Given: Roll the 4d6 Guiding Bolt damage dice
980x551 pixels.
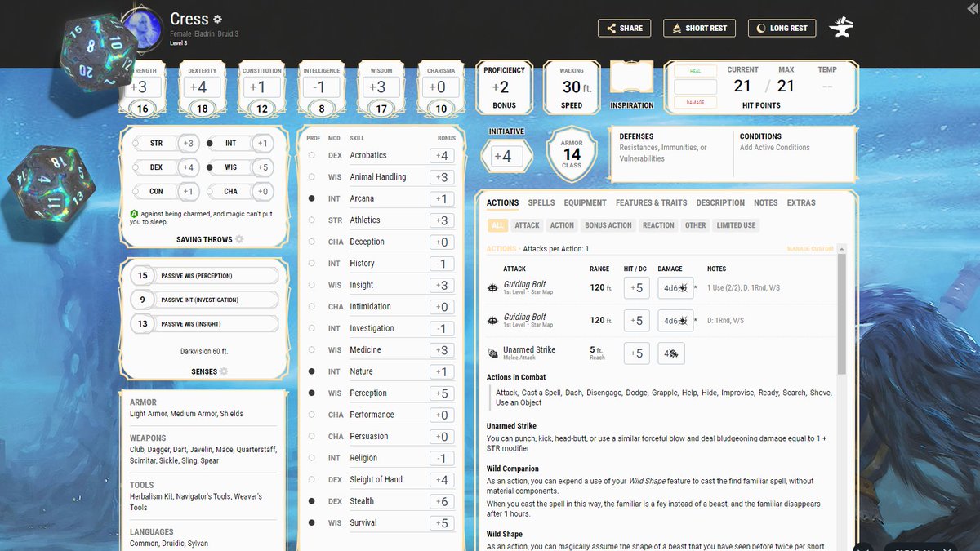Looking at the screenshot, I should [675, 287].
